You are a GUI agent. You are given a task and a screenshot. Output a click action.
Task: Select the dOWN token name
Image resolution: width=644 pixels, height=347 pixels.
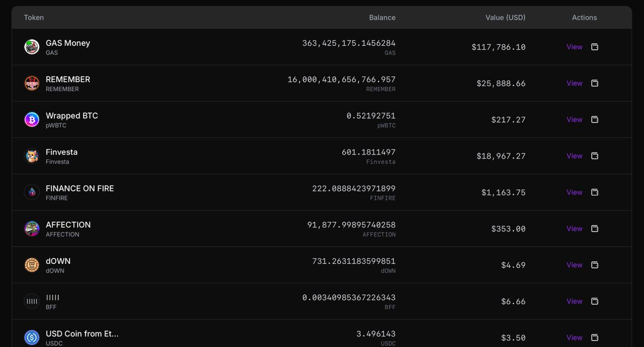coord(58,261)
